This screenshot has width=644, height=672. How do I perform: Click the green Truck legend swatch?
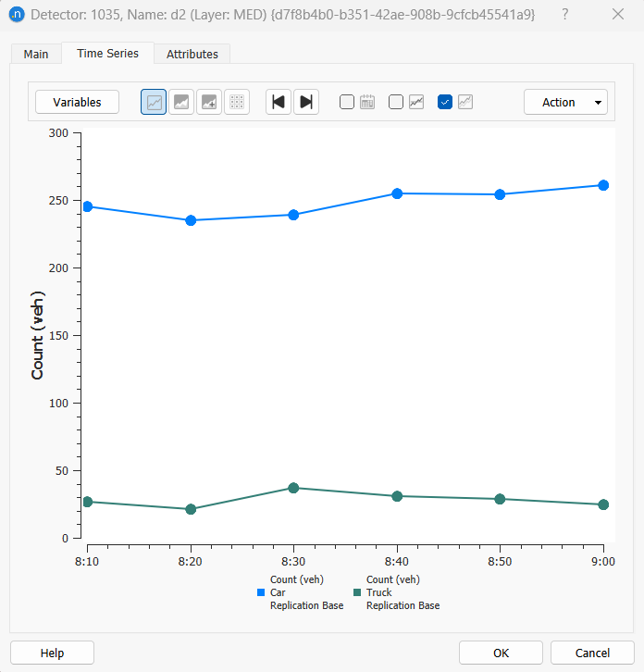point(357,592)
